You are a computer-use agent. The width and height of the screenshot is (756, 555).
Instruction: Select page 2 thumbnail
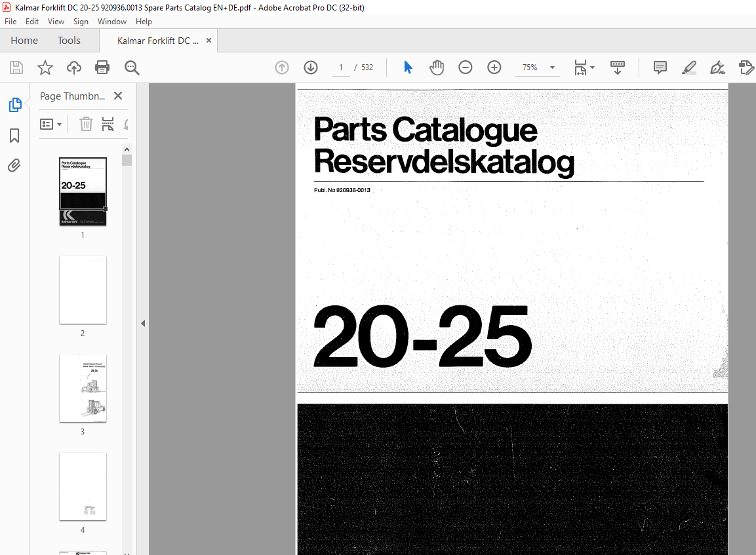point(83,290)
